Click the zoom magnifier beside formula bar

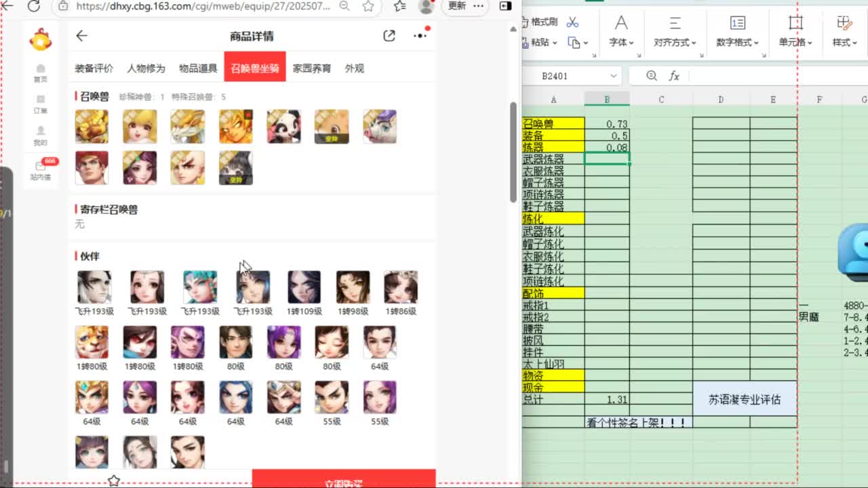coord(652,76)
